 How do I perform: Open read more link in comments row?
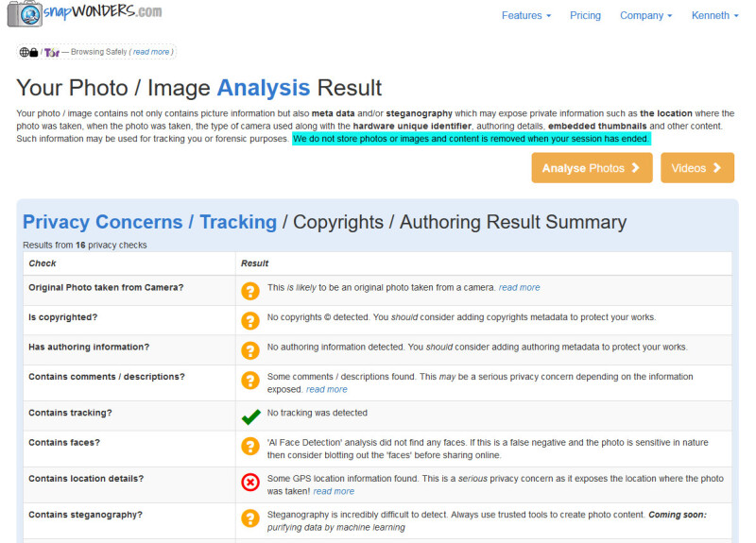(326, 389)
